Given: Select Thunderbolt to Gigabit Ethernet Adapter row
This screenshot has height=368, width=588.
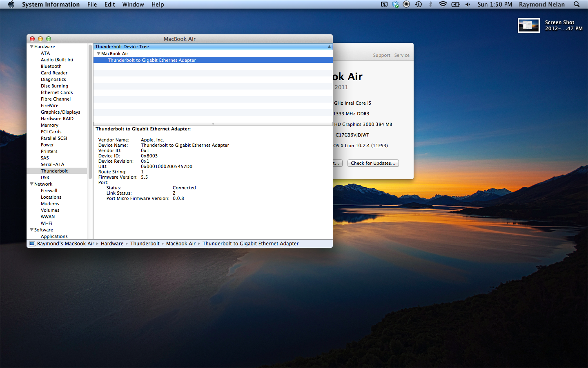Looking at the screenshot, I should click(x=213, y=60).
